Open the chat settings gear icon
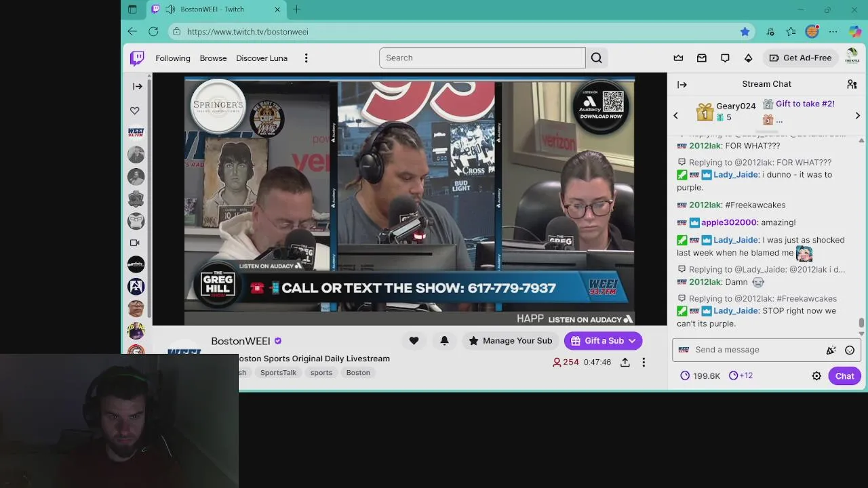The image size is (868, 488). tap(816, 376)
